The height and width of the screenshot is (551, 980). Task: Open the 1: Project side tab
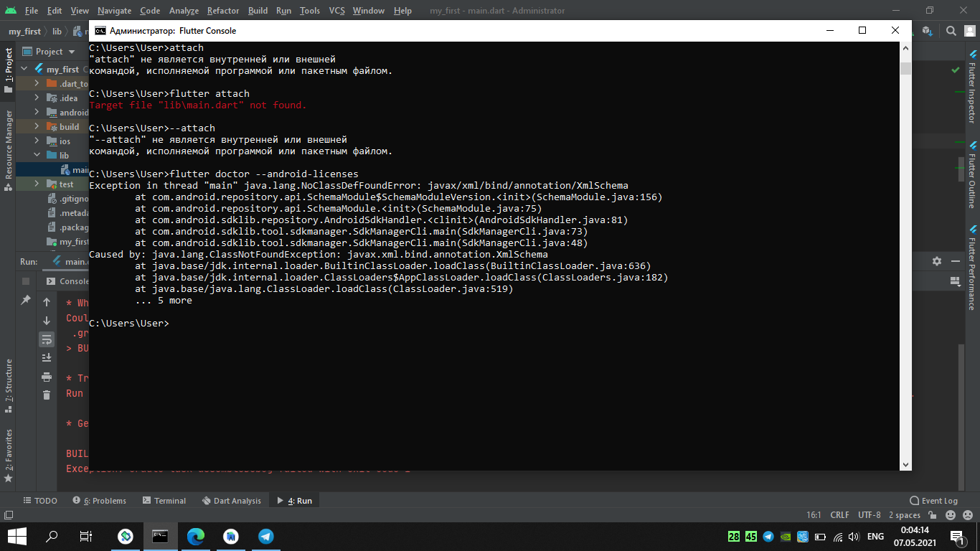coord(9,70)
